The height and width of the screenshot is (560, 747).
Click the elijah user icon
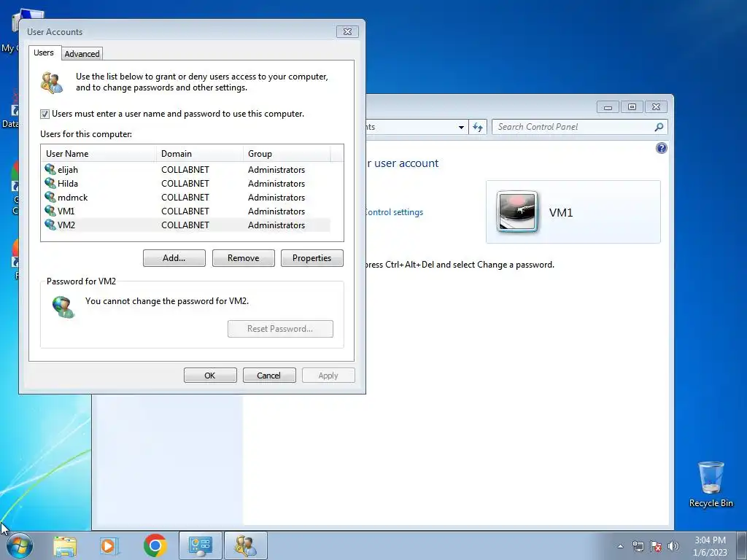pos(50,169)
